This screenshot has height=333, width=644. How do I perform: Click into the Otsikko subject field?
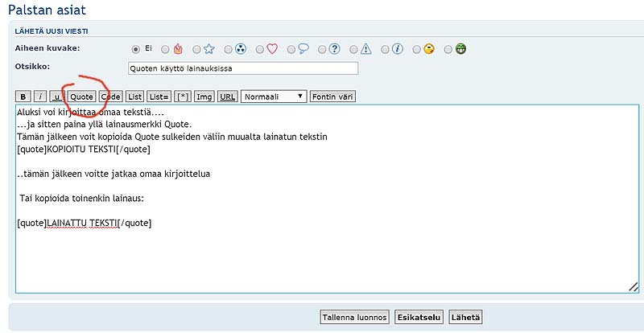click(242, 68)
